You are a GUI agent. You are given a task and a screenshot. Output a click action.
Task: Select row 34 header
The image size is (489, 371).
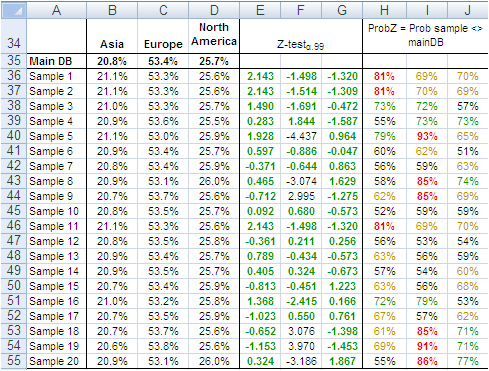pos(14,36)
